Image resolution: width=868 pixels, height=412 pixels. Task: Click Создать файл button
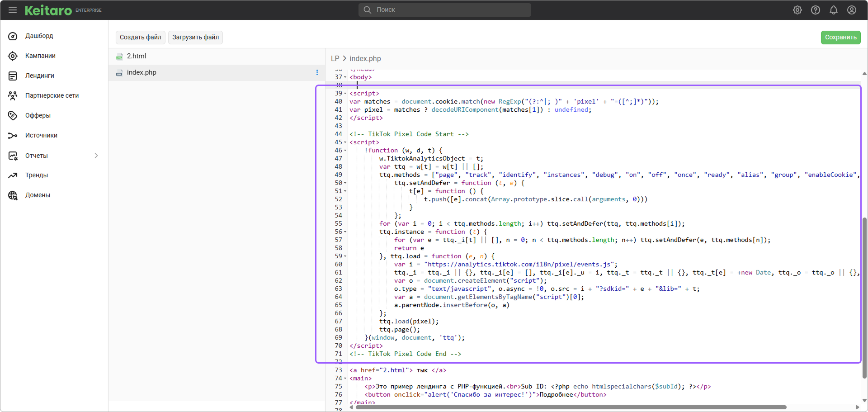click(x=141, y=38)
